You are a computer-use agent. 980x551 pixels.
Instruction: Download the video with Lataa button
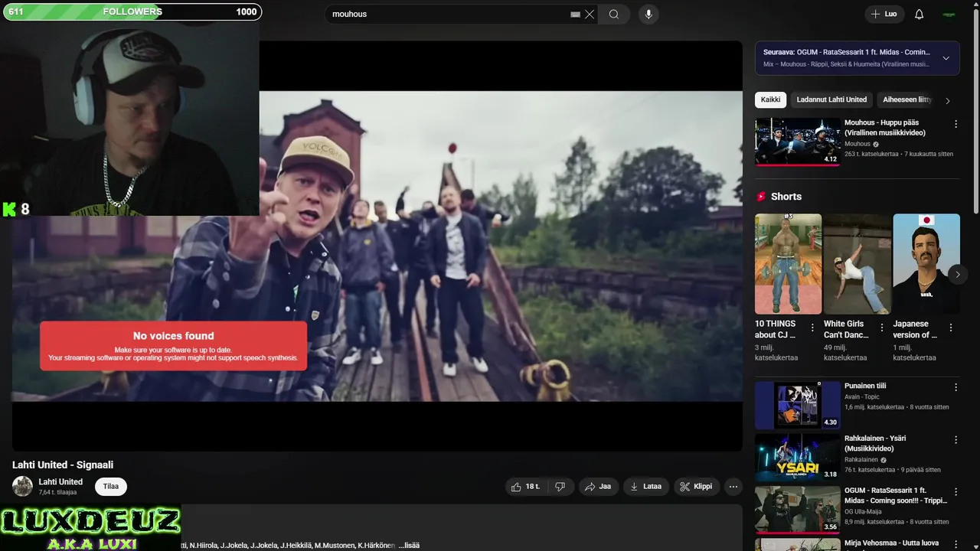[645, 487]
